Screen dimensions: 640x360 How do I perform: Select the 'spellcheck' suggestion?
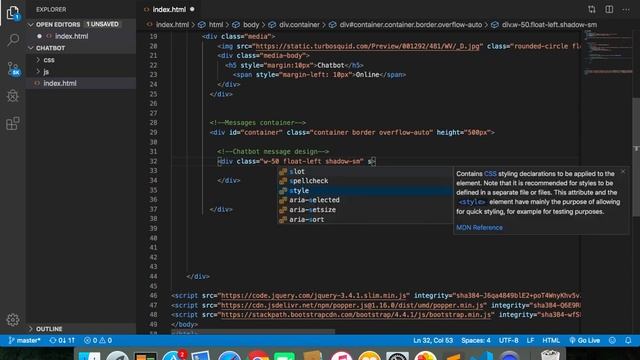[365, 181]
